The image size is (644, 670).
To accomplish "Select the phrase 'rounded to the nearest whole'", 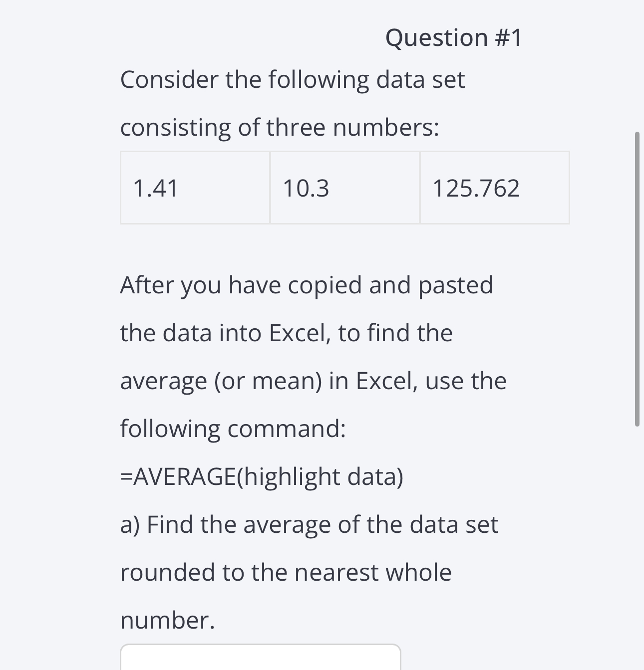I will (286, 572).
